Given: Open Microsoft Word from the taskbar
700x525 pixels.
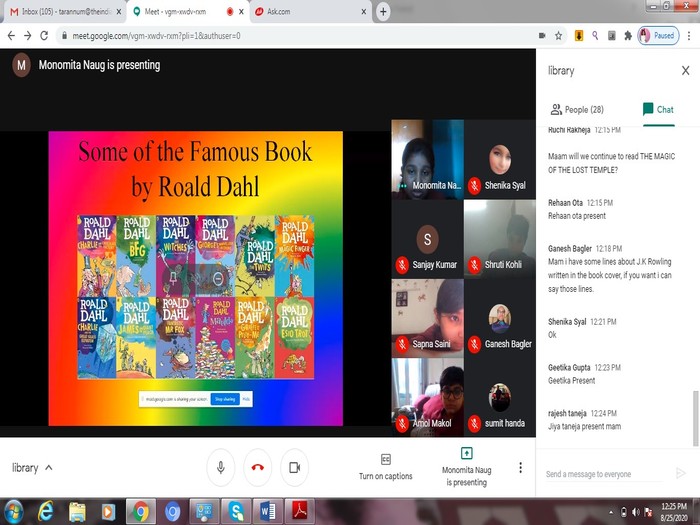Looking at the screenshot, I should point(268,512).
